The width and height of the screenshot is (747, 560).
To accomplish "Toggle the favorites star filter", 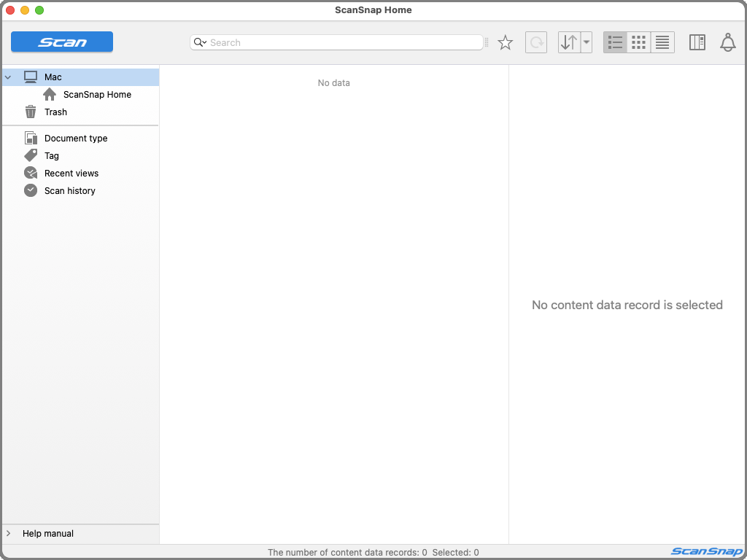I will pyautogui.click(x=505, y=43).
